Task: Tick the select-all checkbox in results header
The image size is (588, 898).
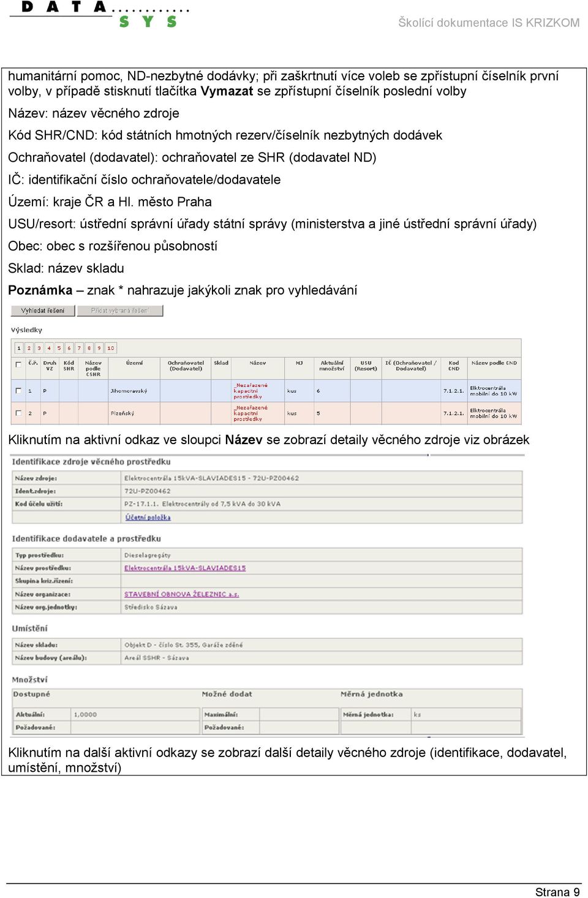Action: tap(18, 364)
